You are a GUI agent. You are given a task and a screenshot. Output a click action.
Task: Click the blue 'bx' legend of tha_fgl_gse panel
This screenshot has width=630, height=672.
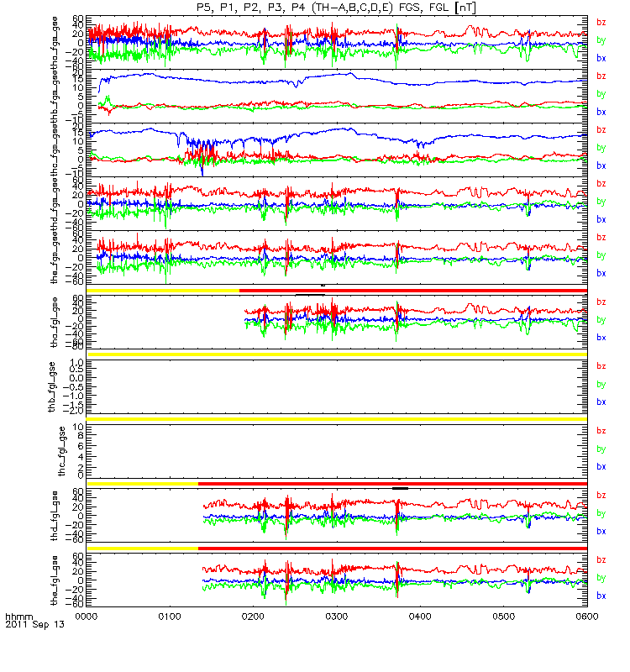pos(601,338)
